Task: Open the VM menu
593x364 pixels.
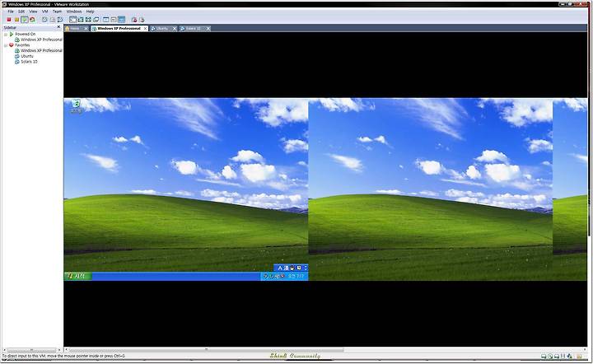Action: [x=45, y=12]
